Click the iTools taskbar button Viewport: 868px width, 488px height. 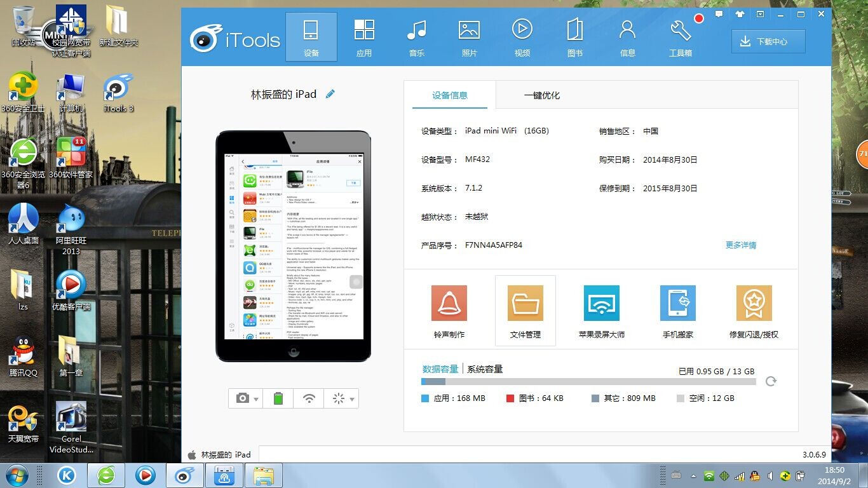(x=185, y=475)
